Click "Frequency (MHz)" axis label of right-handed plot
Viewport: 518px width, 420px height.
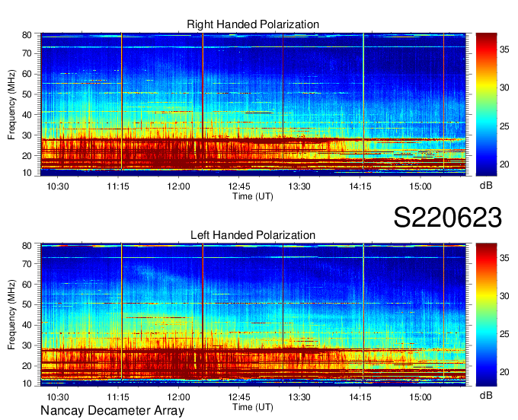point(11,104)
